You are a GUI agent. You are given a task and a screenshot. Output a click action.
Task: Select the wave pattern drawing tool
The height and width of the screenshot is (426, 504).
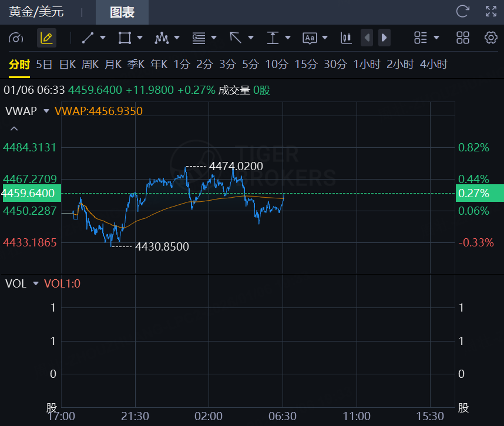pyautogui.click(x=162, y=38)
